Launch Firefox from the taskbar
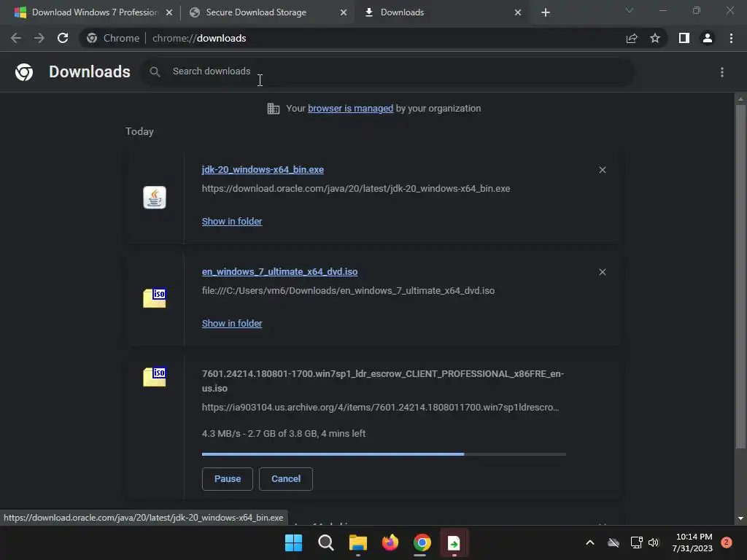The width and height of the screenshot is (747, 560). 390,542
